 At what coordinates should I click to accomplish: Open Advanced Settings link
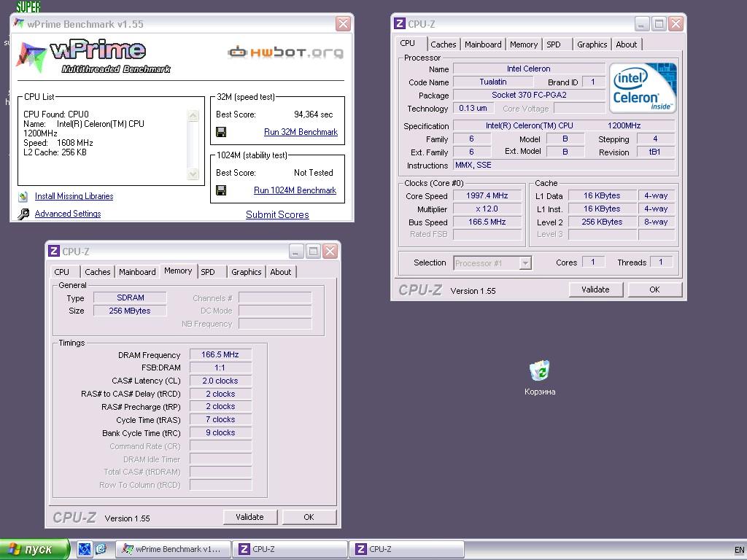point(68,214)
